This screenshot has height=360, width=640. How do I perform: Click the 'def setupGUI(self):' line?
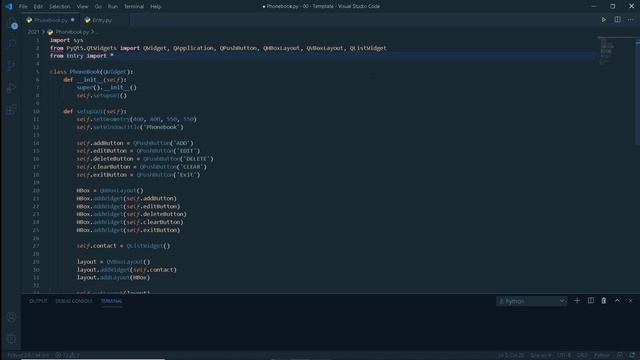95,111
